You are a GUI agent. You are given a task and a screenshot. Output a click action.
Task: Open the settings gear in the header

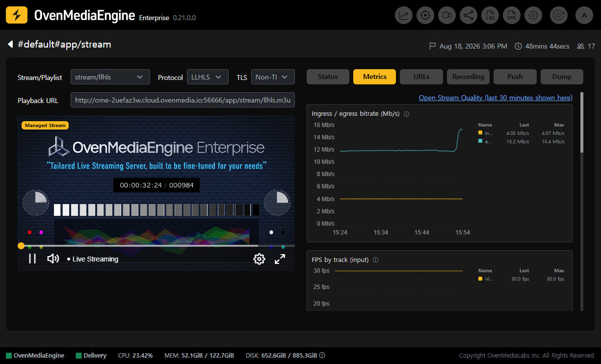click(533, 15)
